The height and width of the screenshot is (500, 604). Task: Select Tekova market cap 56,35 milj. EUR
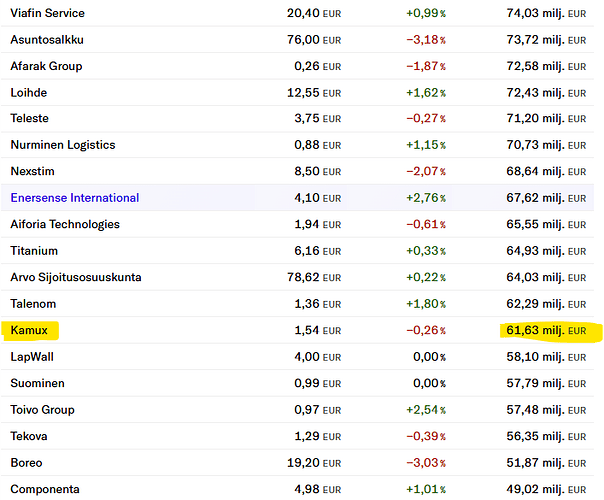pyautogui.click(x=546, y=436)
